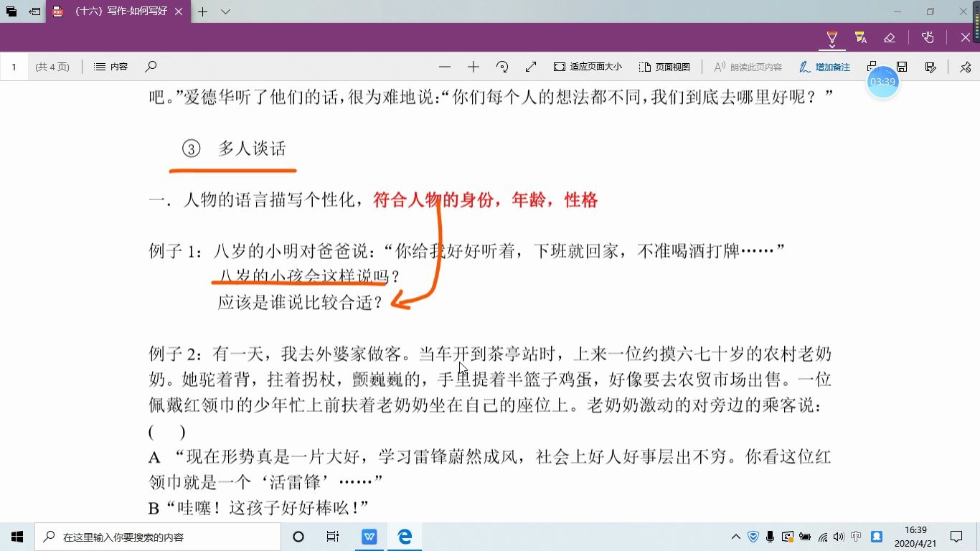Save the PDF file
Image resolution: width=980 pixels, height=551 pixels.
pos(903,67)
